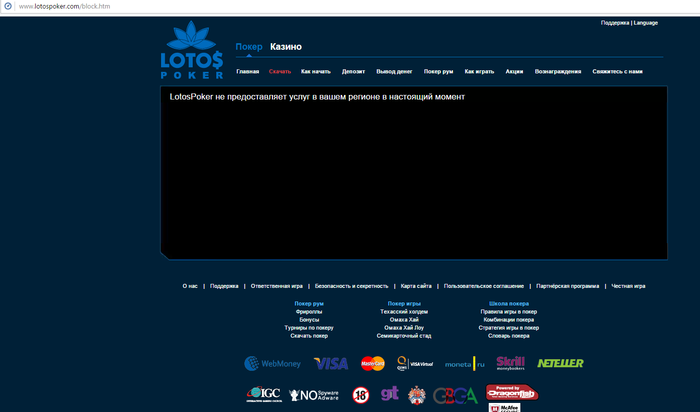Click the Покер рум footer heading
The image size is (700, 412).
[x=309, y=304]
